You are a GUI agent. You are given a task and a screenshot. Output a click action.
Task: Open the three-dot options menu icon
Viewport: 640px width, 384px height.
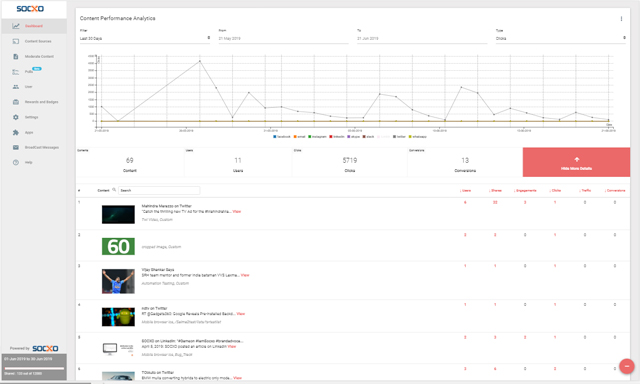click(621, 19)
